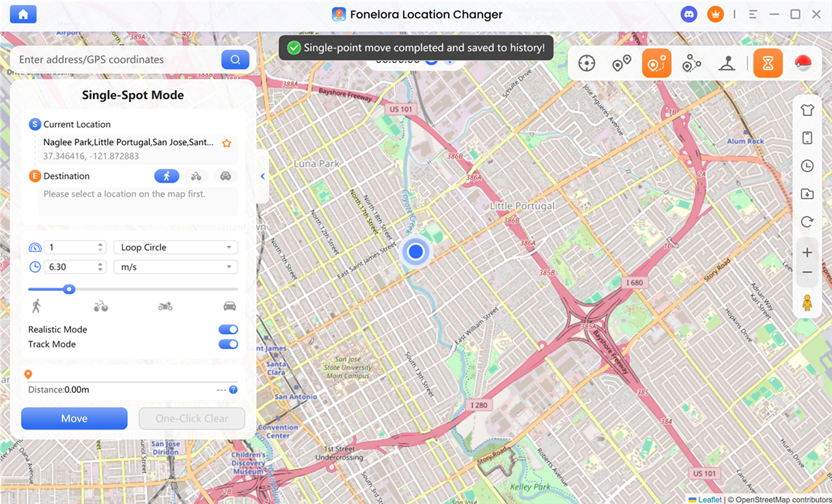Select the motorcycle speed preset below slider
Image resolution: width=832 pixels, height=504 pixels.
tap(165, 306)
